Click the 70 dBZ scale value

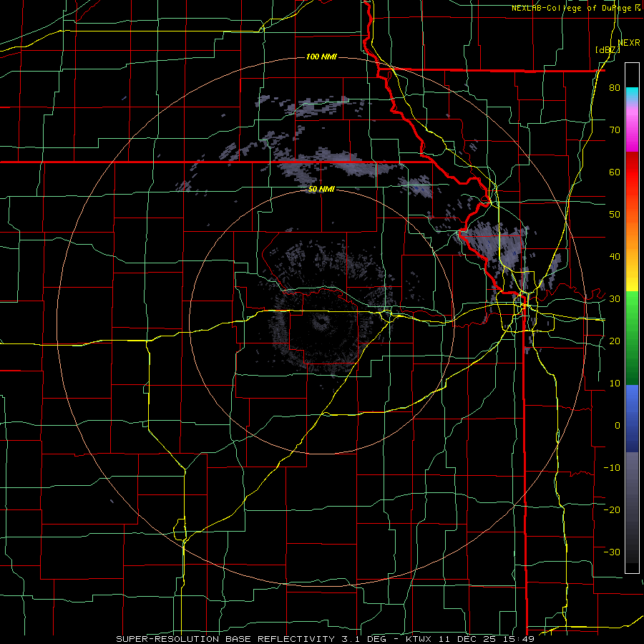[x=615, y=130]
